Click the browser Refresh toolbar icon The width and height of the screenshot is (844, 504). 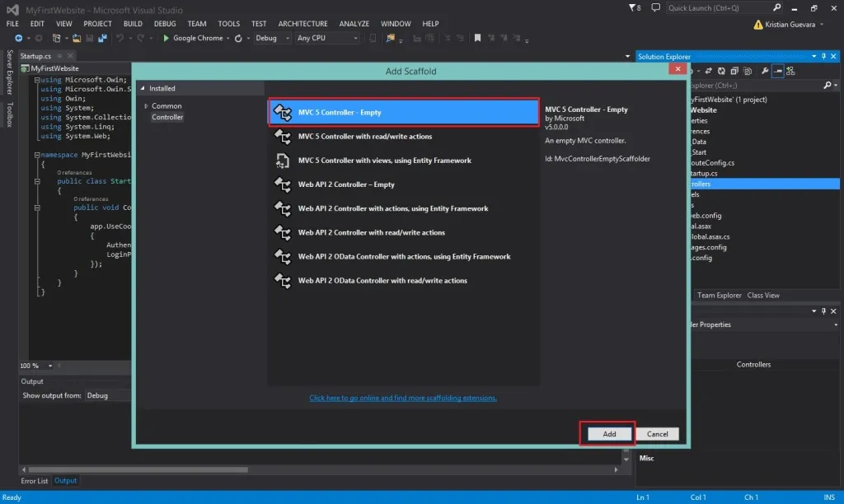[238, 38]
